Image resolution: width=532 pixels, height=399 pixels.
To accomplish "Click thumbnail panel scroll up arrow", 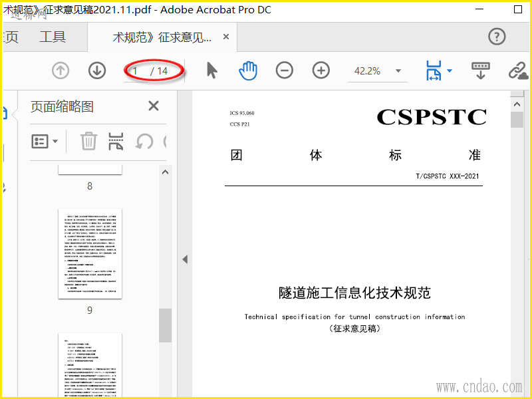I will (165, 172).
